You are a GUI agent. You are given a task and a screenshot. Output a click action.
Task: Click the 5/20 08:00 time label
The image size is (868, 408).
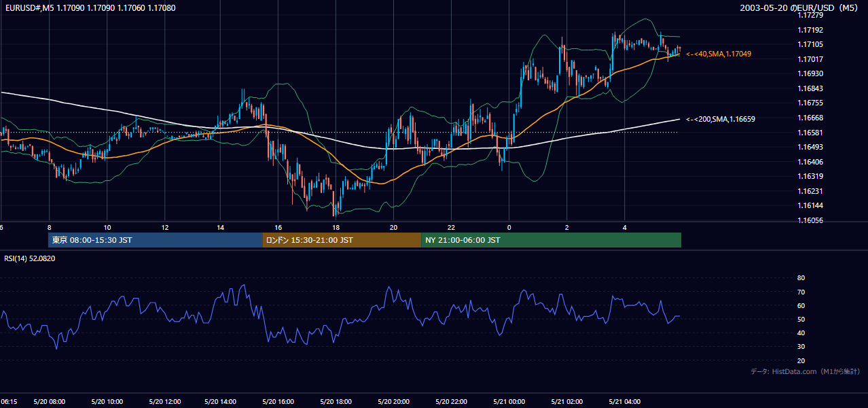pos(49,402)
